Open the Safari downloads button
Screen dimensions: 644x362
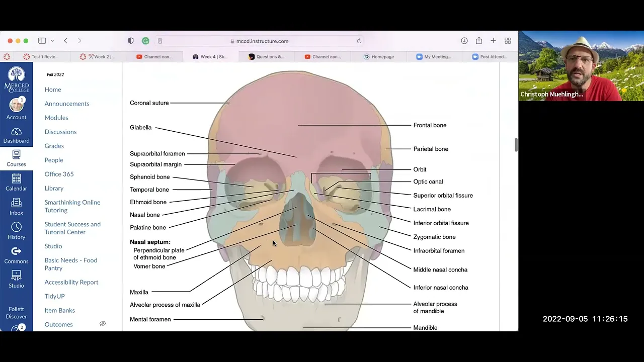(x=464, y=41)
